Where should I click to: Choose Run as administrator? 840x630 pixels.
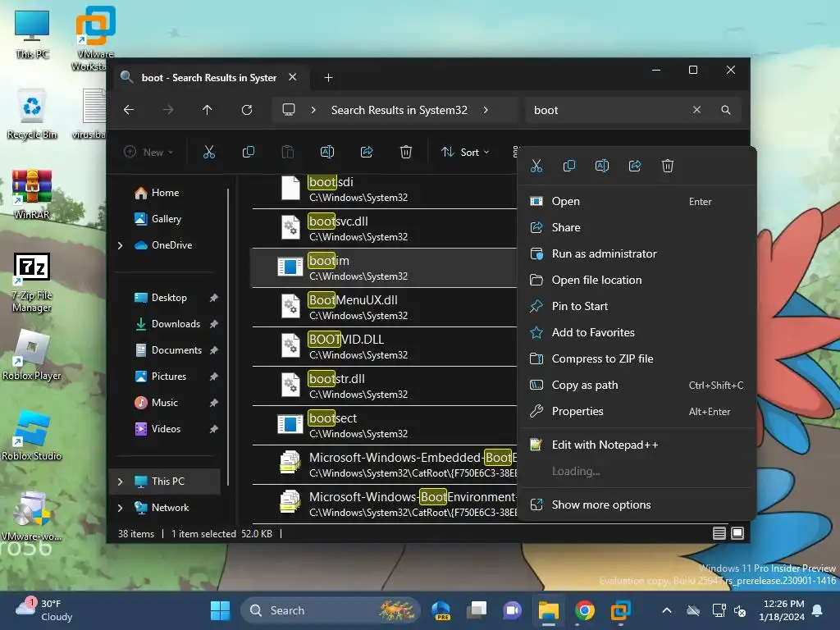click(x=637, y=254)
